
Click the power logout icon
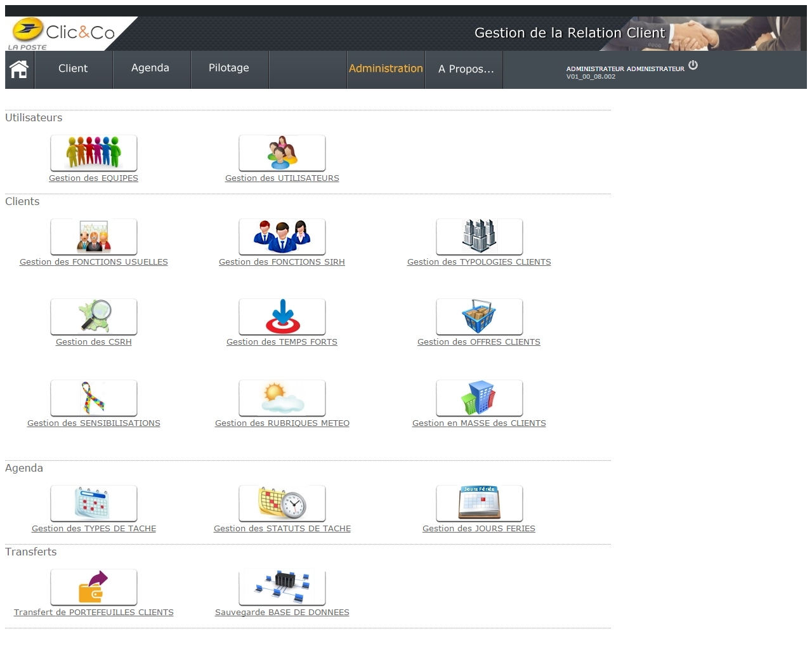pyautogui.click(x=693, y=65)
